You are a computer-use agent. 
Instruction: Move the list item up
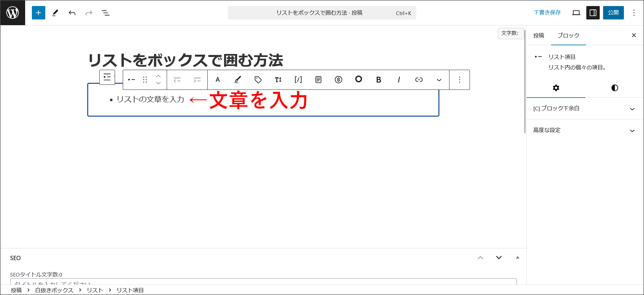[x=158, y=76]
